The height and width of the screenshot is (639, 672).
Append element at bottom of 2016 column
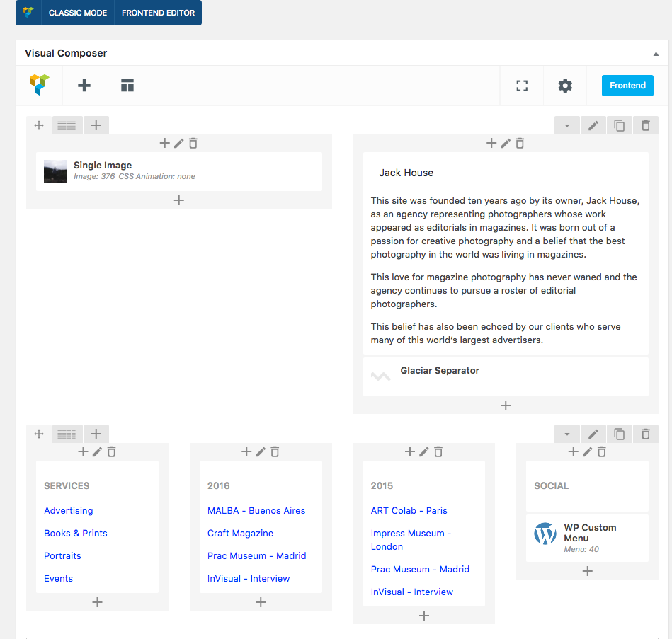[x=261, y=602]
